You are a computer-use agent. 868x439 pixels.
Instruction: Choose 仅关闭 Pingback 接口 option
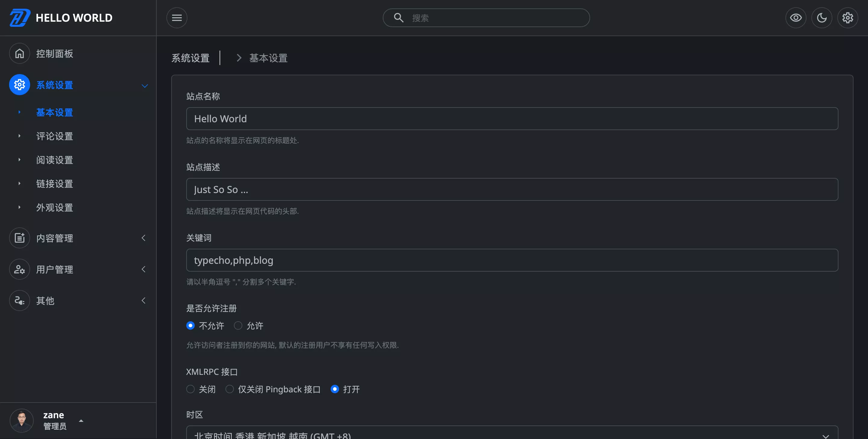click(229, 389)
